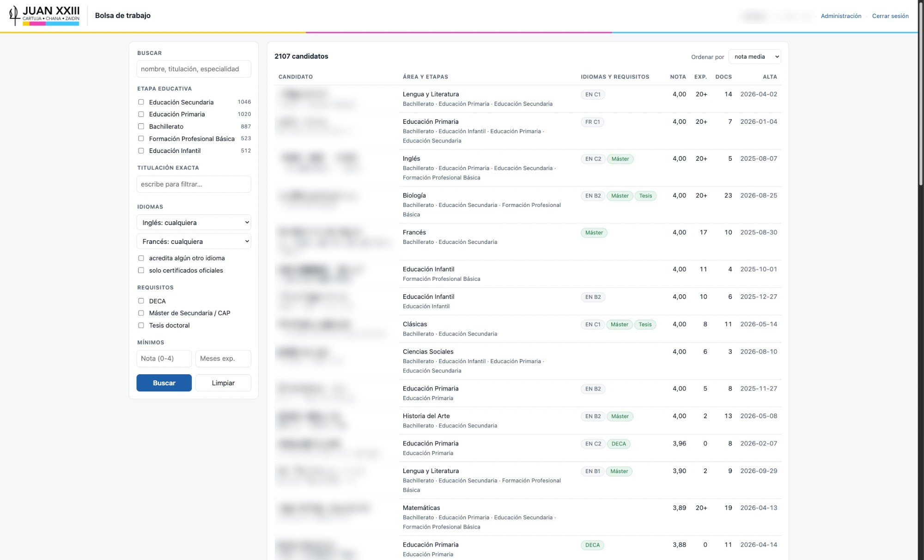Focus the search field 'nombre, titulación, especialidad'
This screenshot has height=560, width=924.
click(x=194, y=69)
